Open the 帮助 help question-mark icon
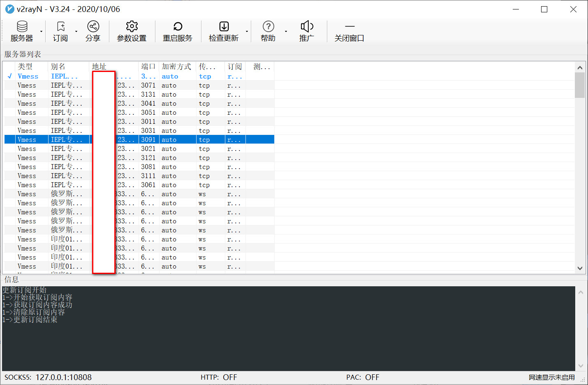588x385 pixels. click(268, 27)
